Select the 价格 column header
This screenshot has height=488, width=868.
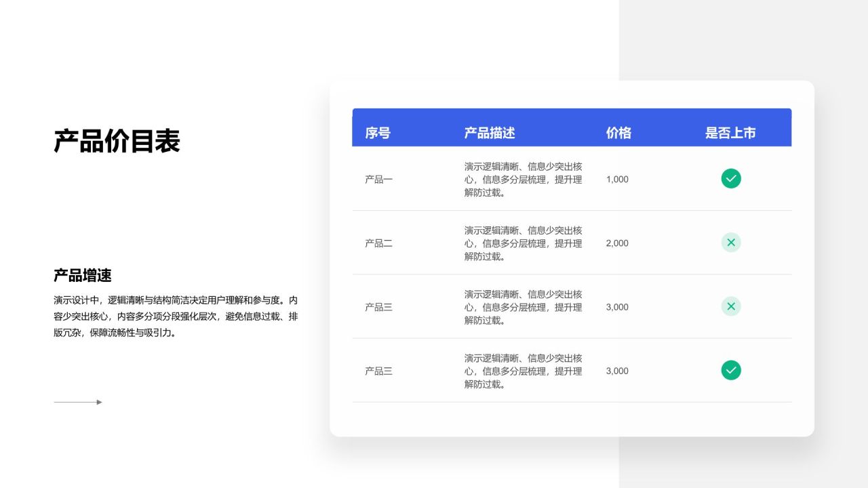(618, 133)
